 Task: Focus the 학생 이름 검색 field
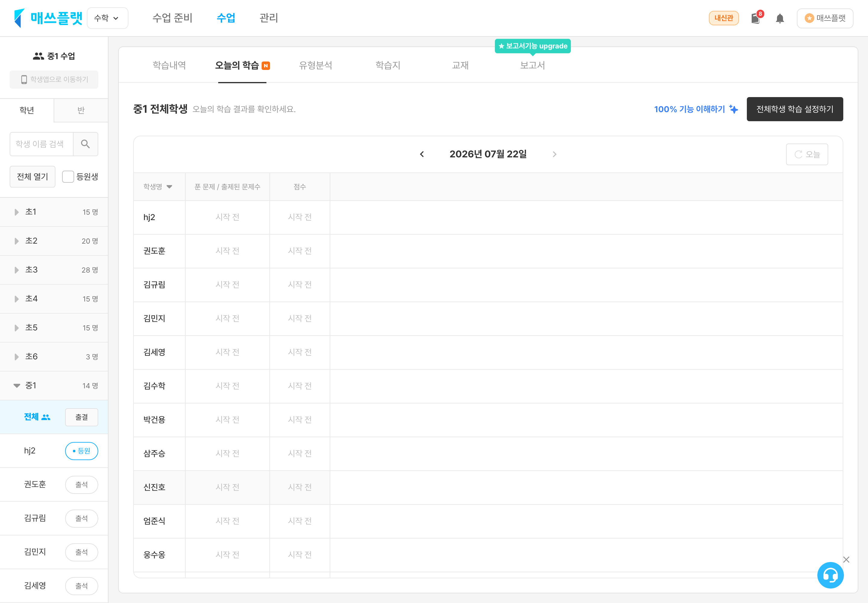[x=42, y=144]
